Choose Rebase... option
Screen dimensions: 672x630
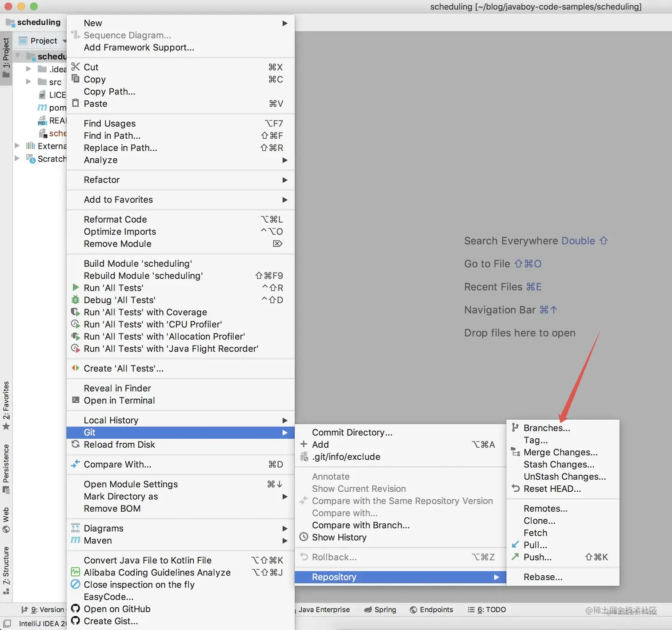pos(563,577)
